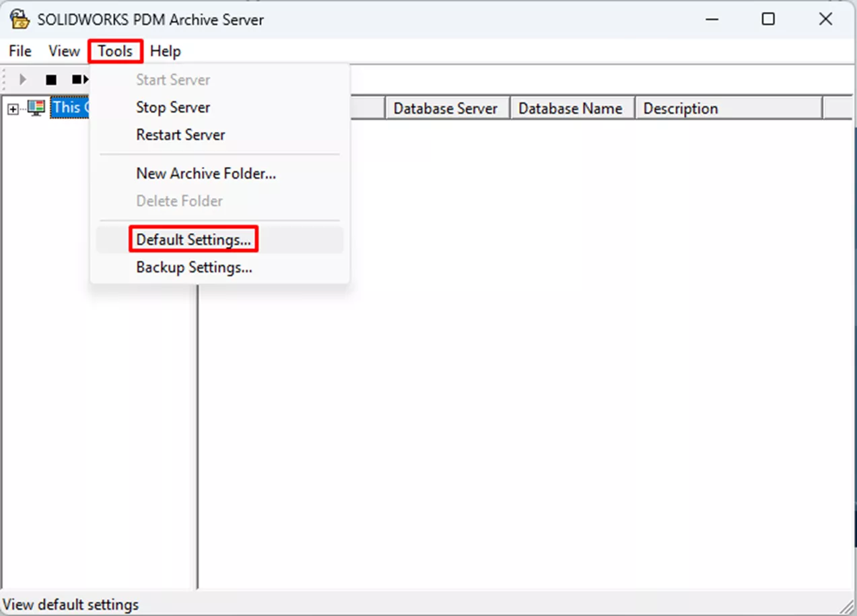Sort by the Database Server column header
This screenshot has height=616, width=857.
(x=448, y=108)
